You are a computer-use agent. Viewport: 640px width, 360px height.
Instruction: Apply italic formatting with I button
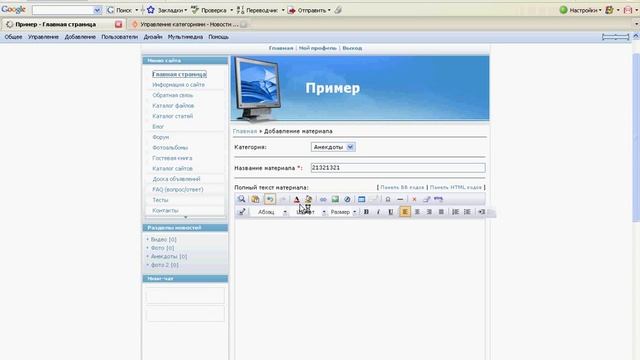(x=378, y=212)
